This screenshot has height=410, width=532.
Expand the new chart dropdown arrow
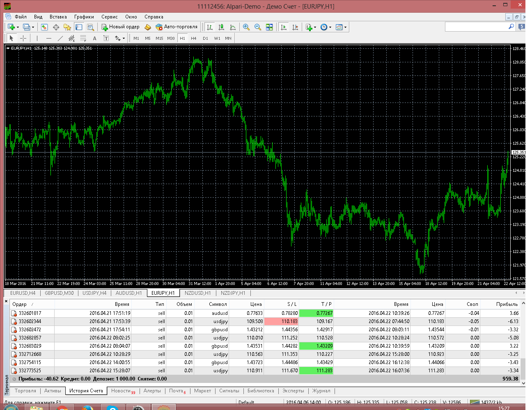point(18,27)
